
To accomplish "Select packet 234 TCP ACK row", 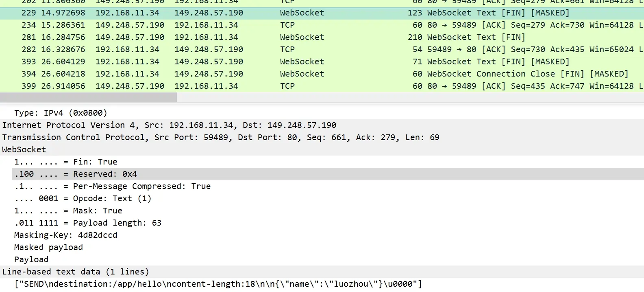I will coord(322,25).
